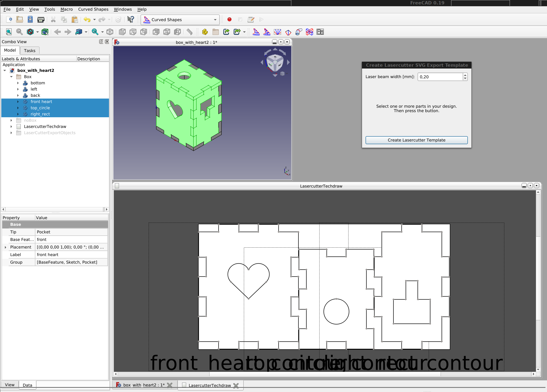The height and width of the screenshot is (392, 547).
Task: Increase laser beam width with up stepper
Action: pos(465,75)
